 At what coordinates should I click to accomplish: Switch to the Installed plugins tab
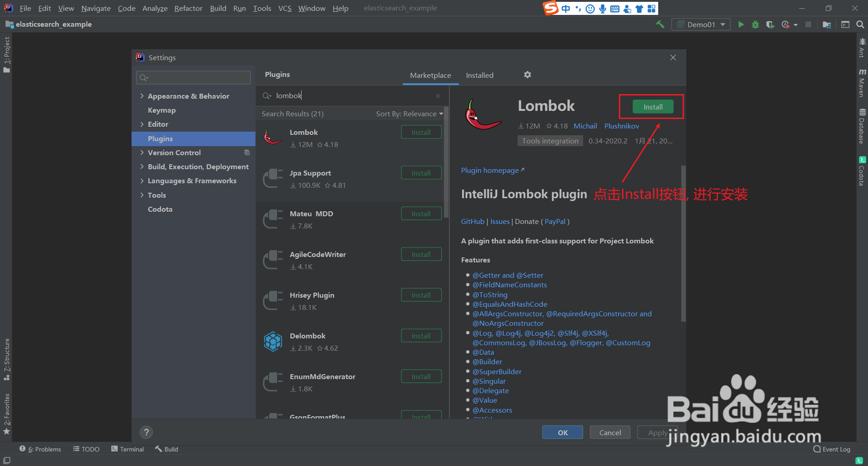(x=480, y=75)
